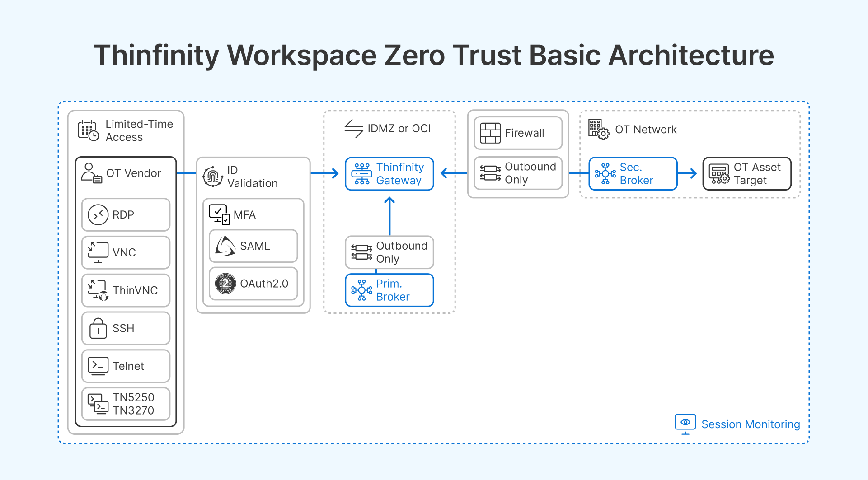The width and height of the screenshot is (868, 480).
Task: Select the Thinfinity Gateway box label
Action: click(x=400, y=174)
